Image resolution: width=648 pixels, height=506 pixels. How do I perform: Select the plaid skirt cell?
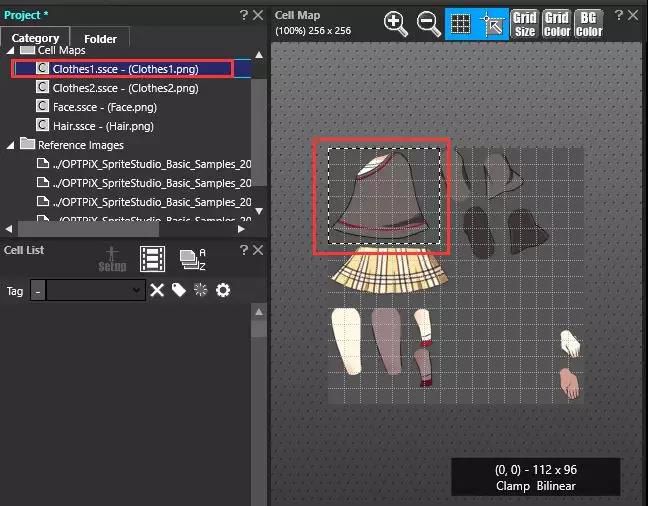point(389,270)
